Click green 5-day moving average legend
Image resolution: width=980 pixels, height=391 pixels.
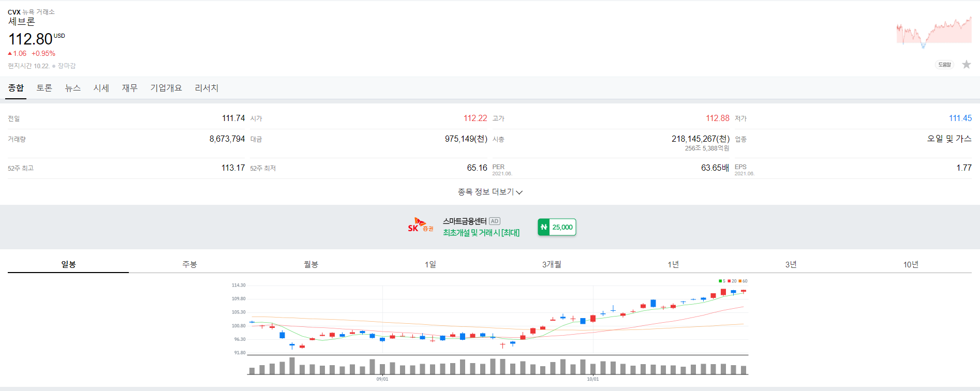(x=722, y=281)
